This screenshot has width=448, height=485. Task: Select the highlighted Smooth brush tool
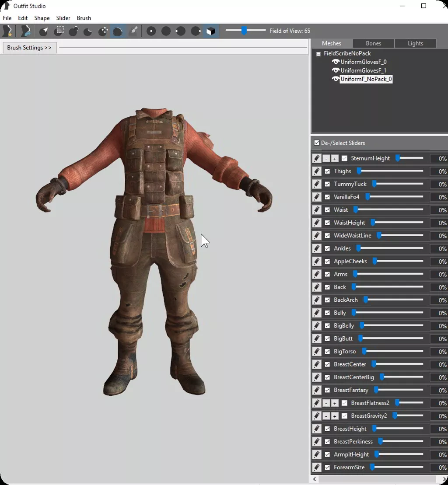coord(118,31)
